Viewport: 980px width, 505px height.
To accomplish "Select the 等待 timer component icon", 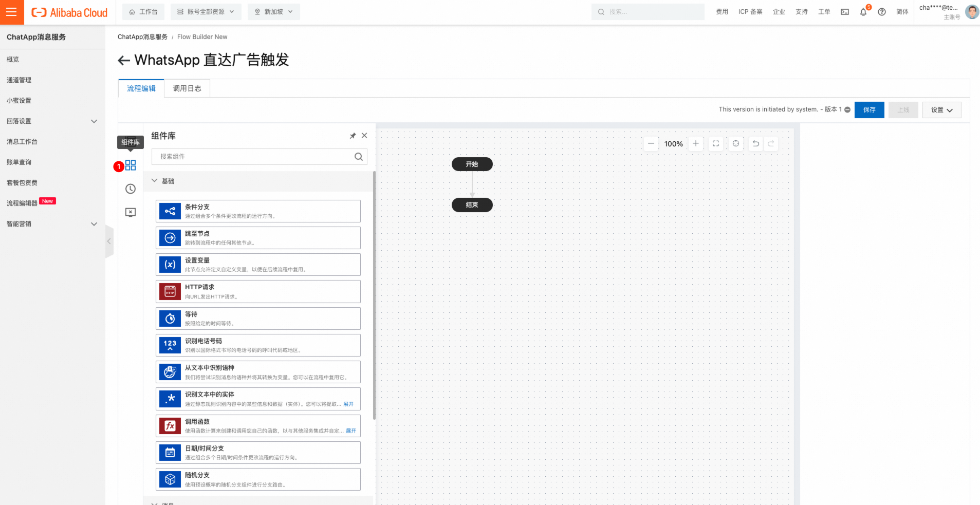I will [170, 319].
